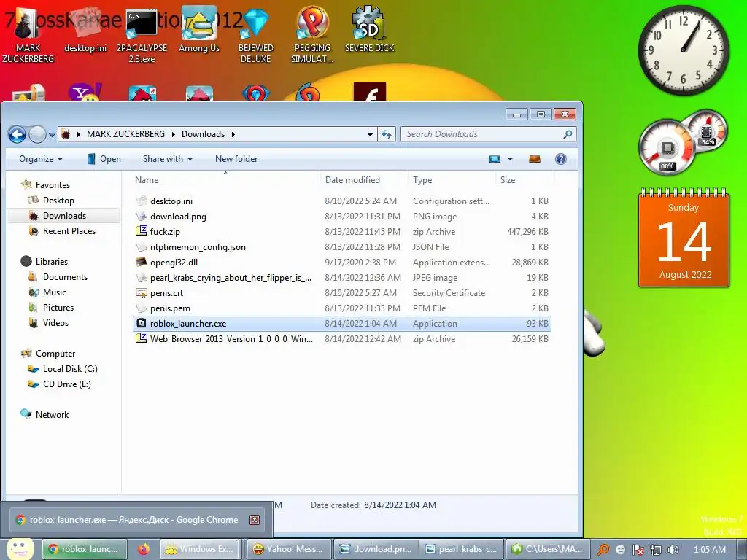Open recent locations dropdown beside Forward arrow
Screen dimensions: 747x560
click(x=52, y=135)
